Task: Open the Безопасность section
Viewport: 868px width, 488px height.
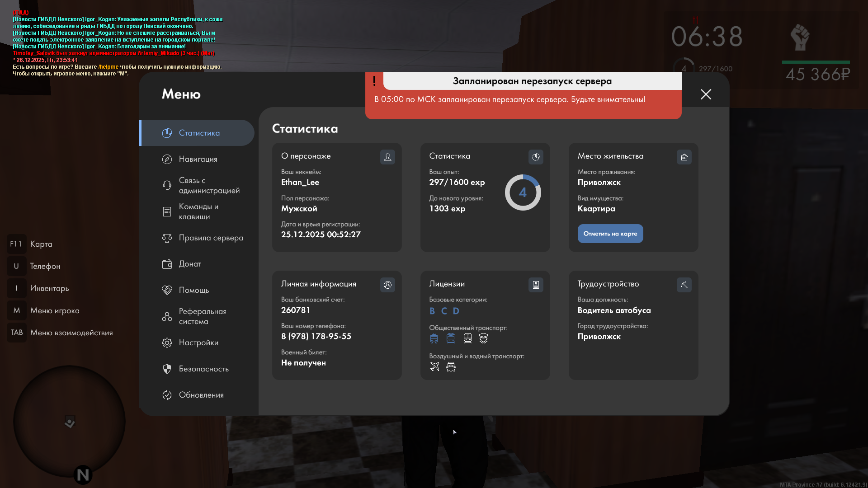Action: click(x=203, y=369)
